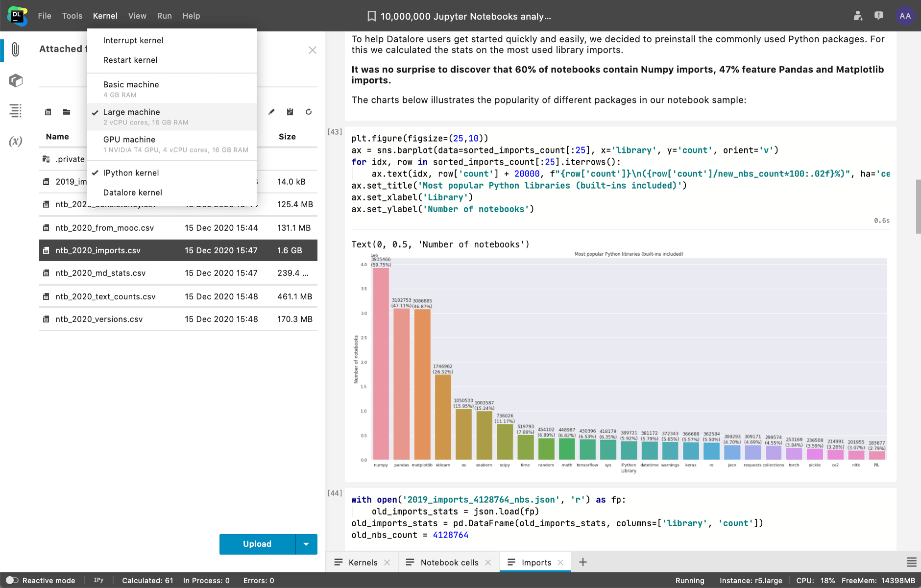Add a new sheet with plus icon

point(582,563)
